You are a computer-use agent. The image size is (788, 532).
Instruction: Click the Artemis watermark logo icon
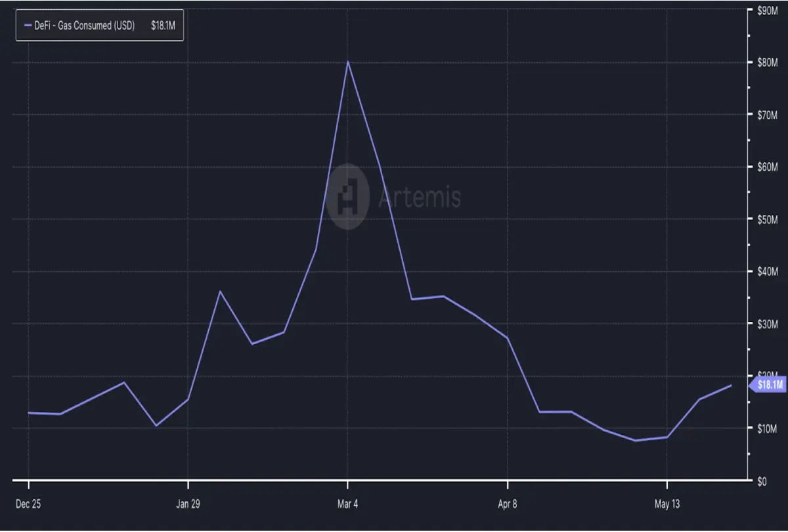348,196
